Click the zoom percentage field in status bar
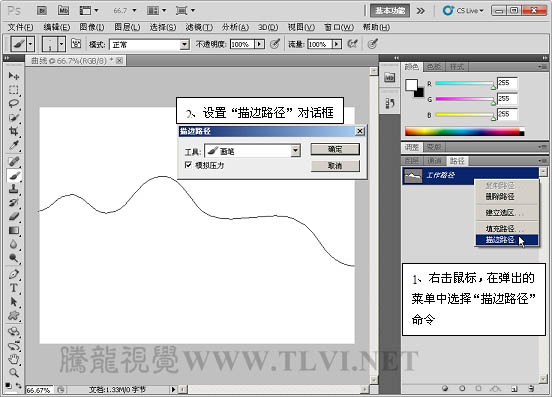552x397 pixels. [39, 390]
